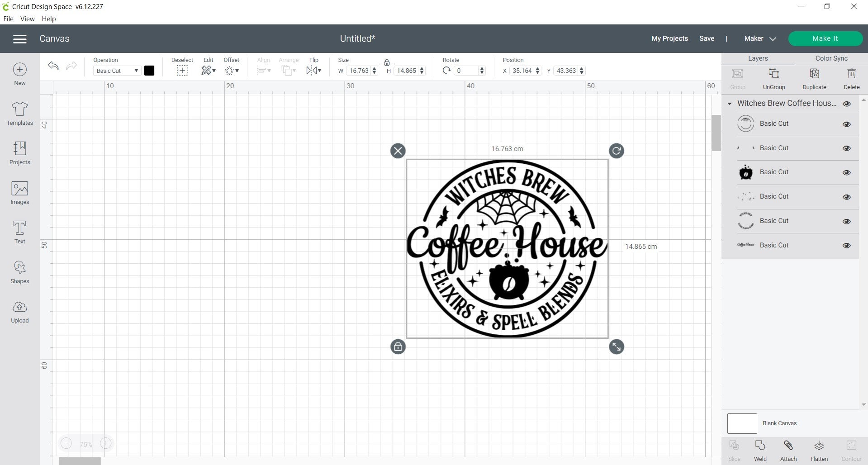Open My Projects
This screenshot has width=868, height=465.
click(x=669, y=38)
